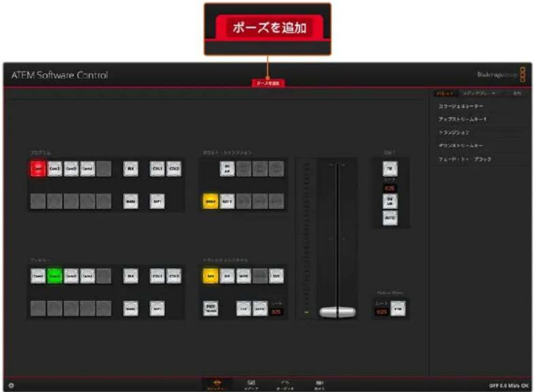The height and width of the screenshot is (392, 534).
Task: Toggle DSK1 TIE button
Action: coord(390,169)
